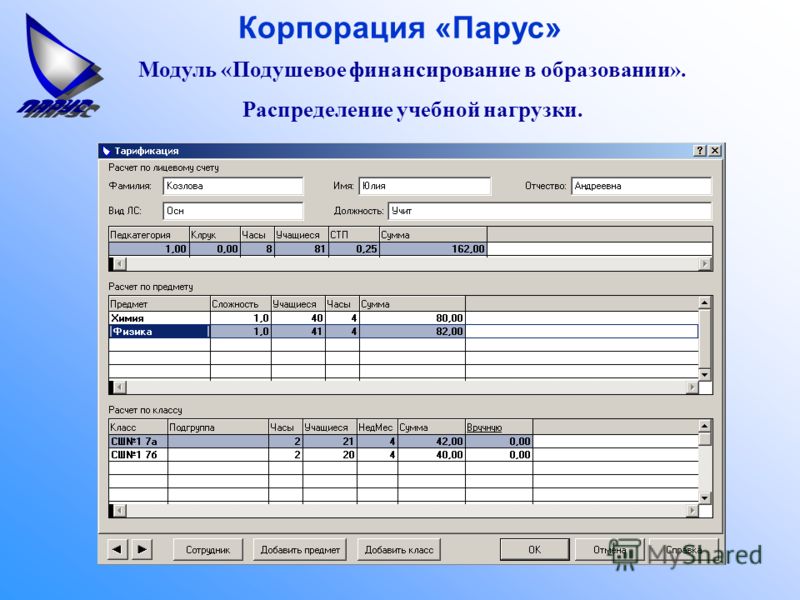800x600 pixels.
Task: Click left scroll arrow of class table
Action: point(119,511)
